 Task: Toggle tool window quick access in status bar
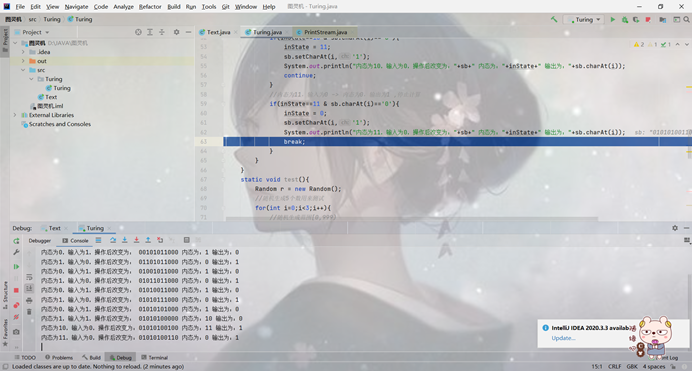[x=5, y=367]
